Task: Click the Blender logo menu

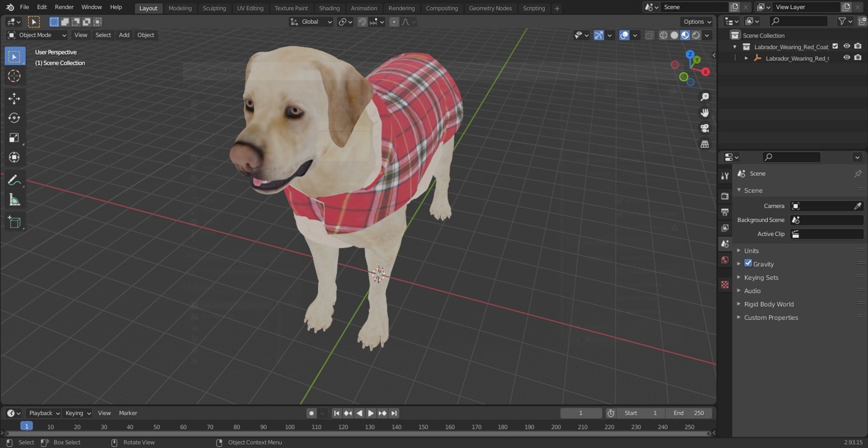Action: [10, 7]
